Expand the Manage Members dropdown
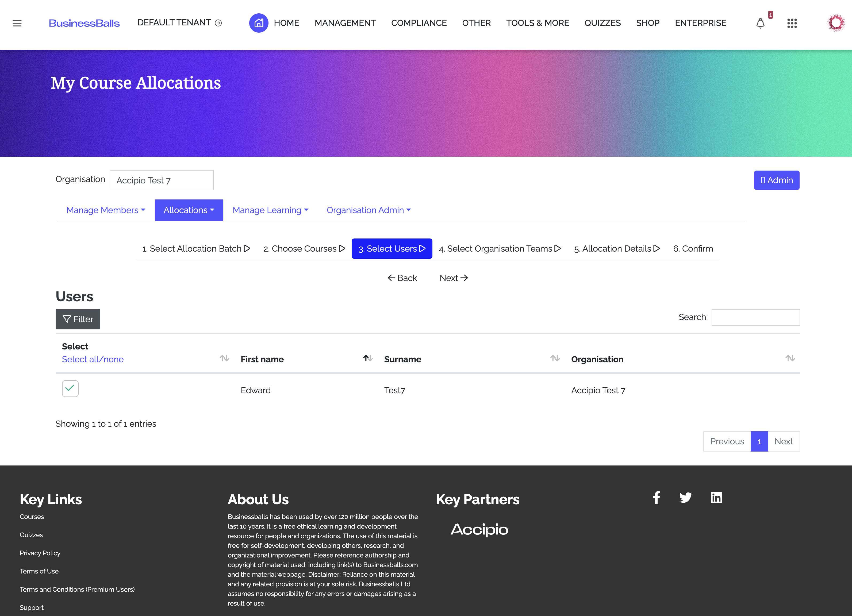Screen dimensions: 852x616 point(106,210)
